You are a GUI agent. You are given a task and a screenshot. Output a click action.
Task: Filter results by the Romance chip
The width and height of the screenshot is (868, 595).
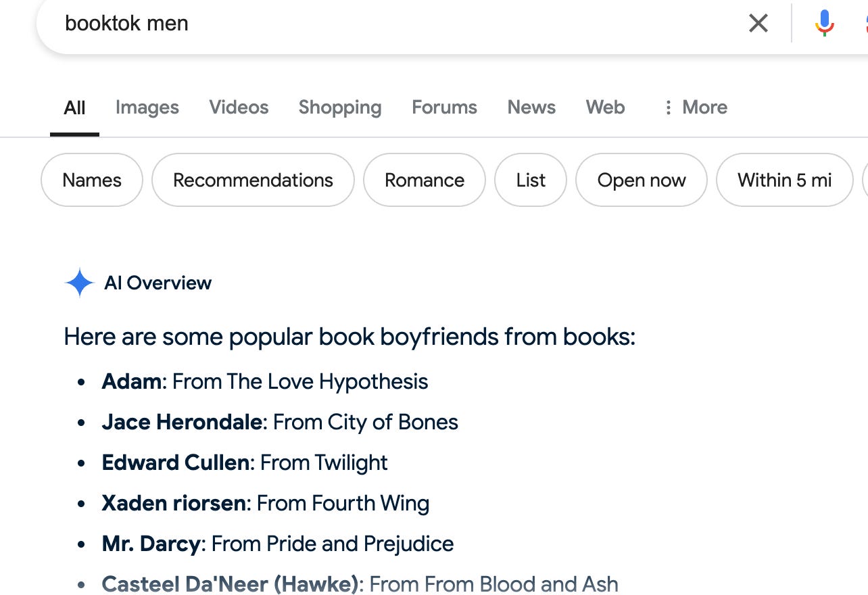click(425, 180)
